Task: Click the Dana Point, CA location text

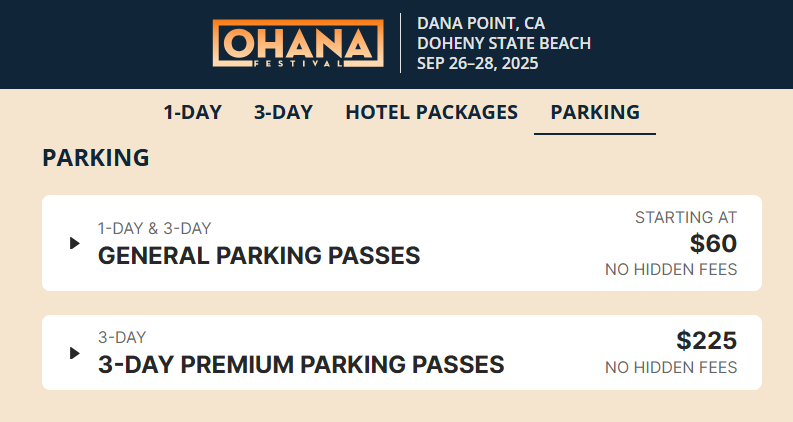Action: 481,23
